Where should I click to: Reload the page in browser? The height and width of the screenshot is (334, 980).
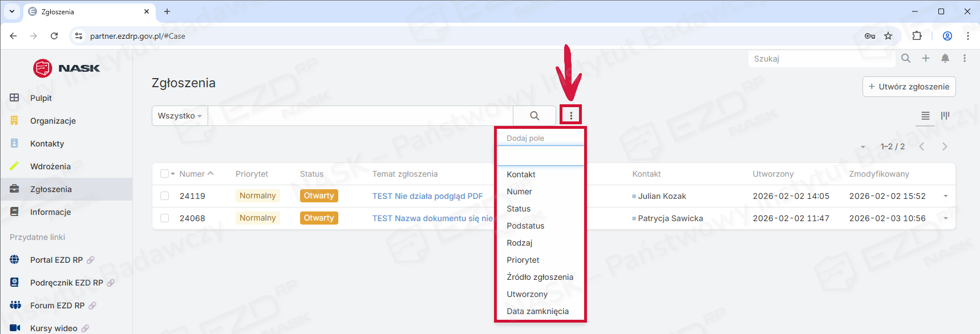tap(54, 36)
